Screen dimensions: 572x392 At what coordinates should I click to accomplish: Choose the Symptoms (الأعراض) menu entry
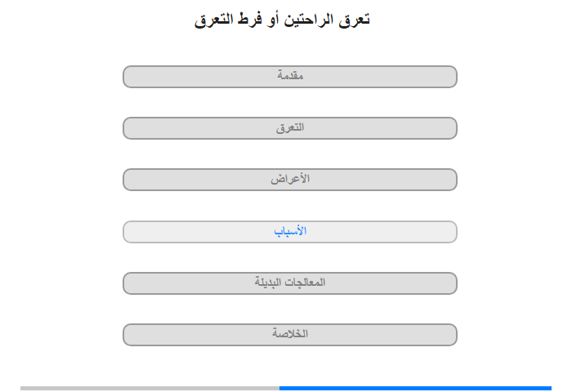(290, 180)
